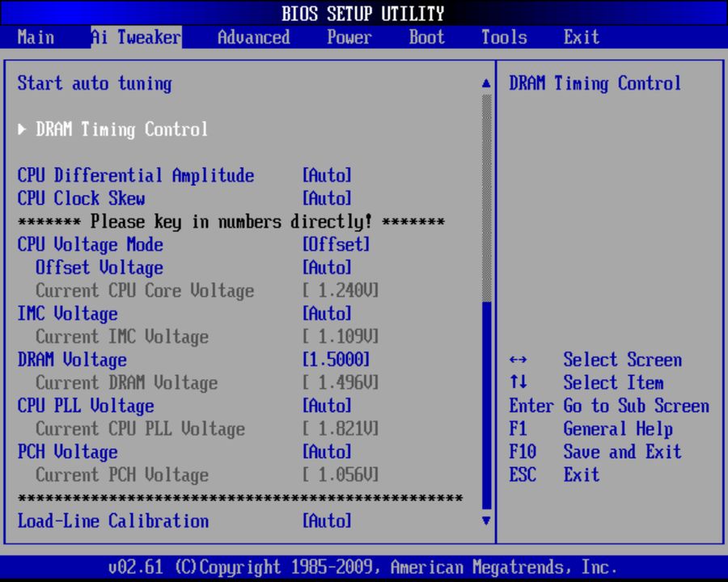This screenshot has height=582, width=728.
Task: Open the Power tab
Action: click(349, 37)
